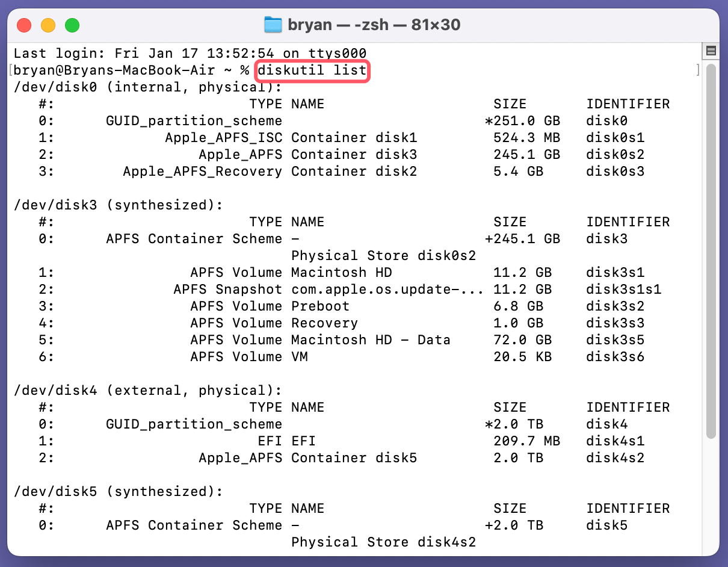The image size is (728, 567).
Task: Select the VM volume entry
Action: click(x=301, y=356)
